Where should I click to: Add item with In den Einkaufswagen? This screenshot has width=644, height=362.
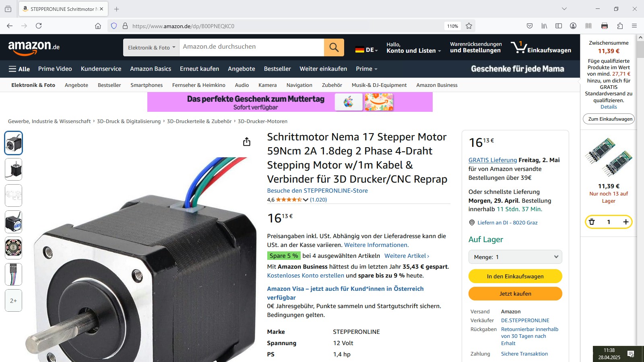[x=515, y=276]
